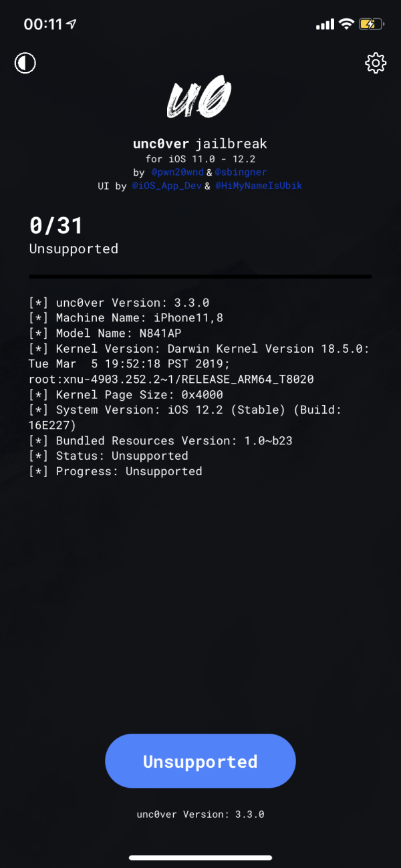Tap the home indicator bar
Image resolution: width=401 pixels, height=868 pixels.
[200, 858]
